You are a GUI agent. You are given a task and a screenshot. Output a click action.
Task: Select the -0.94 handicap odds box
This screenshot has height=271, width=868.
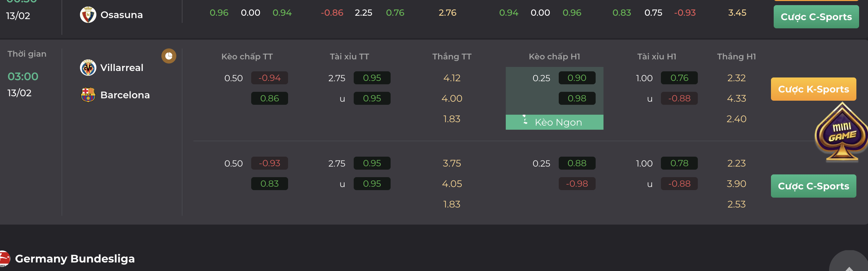pyautogui.click(x=269, y=78)
